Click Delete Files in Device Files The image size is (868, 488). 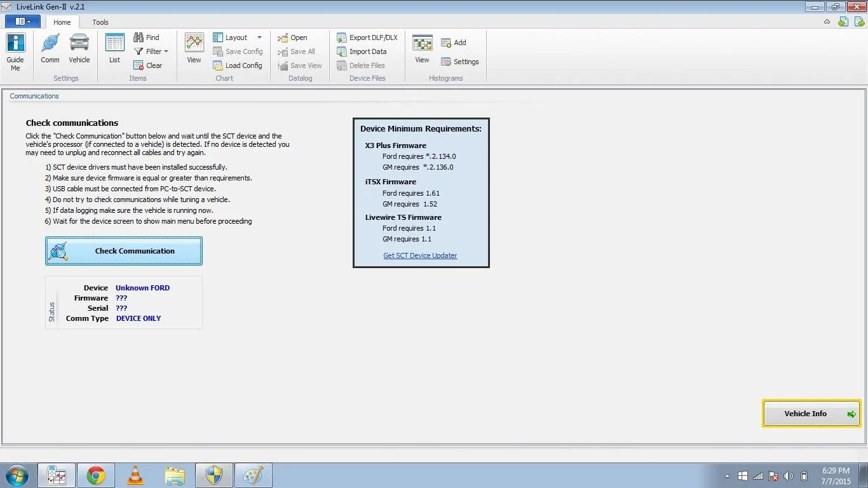click(x=361, y=65)
